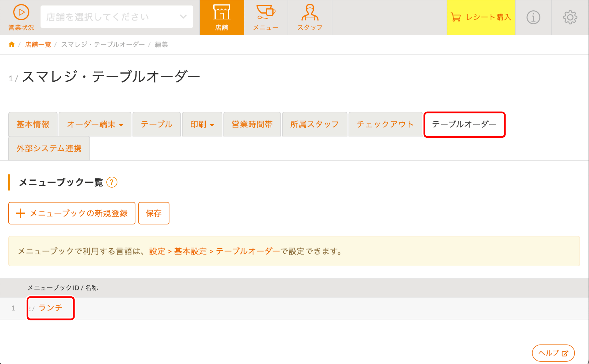Click メニューブックの新規登録 button
The width and height of the screenshot is (589, 364).
(72, 213)
